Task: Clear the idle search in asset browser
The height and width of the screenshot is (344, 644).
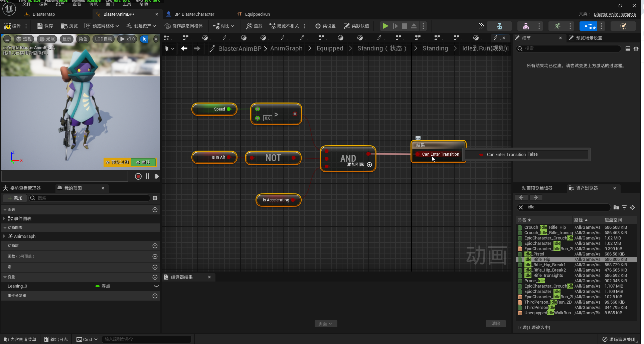Action: coord(521,207)
